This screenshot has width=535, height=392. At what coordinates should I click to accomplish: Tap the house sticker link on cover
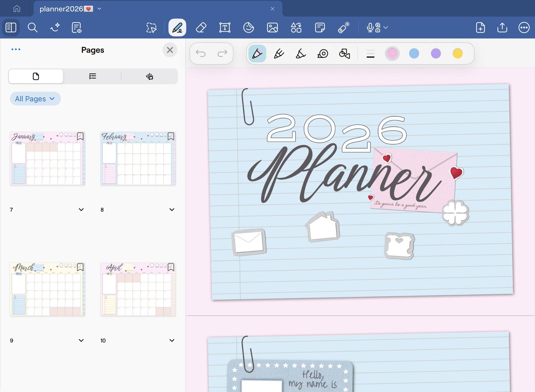tap(322, 227)
